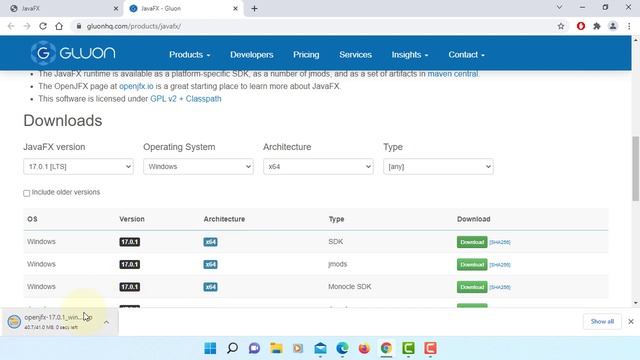Close the downloads bar
Image resolution: width=640 pixels, height=360 pixels.
[x=631, y=322]
